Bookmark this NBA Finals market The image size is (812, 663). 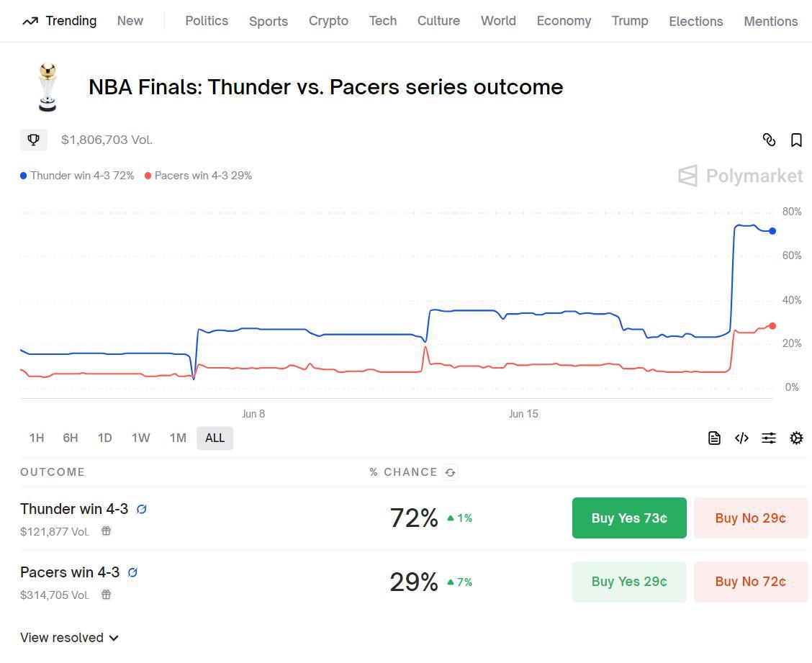tap(796, 140)
